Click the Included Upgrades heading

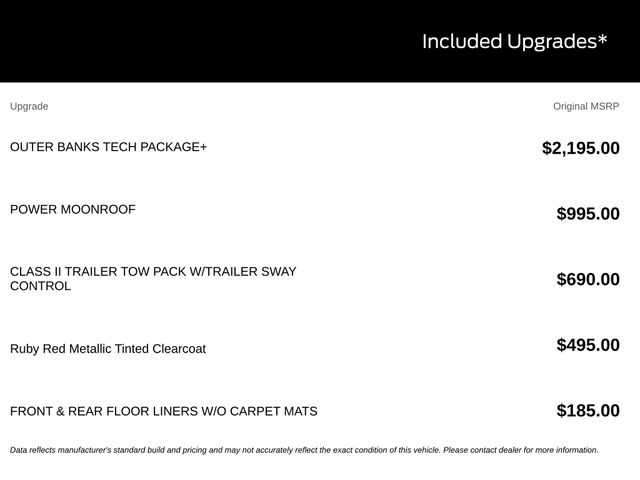coord(515,42)
